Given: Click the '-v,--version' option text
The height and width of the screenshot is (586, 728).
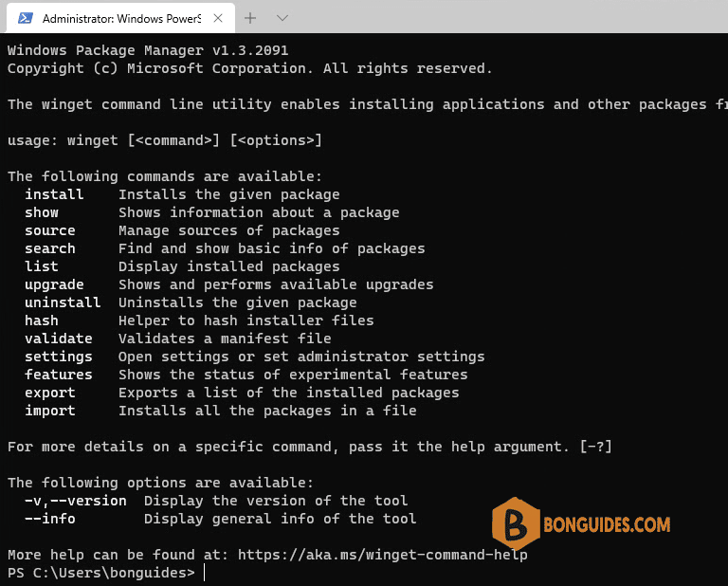Looking at the screenshot, I should pyautogui.click(x=76, y=501).
